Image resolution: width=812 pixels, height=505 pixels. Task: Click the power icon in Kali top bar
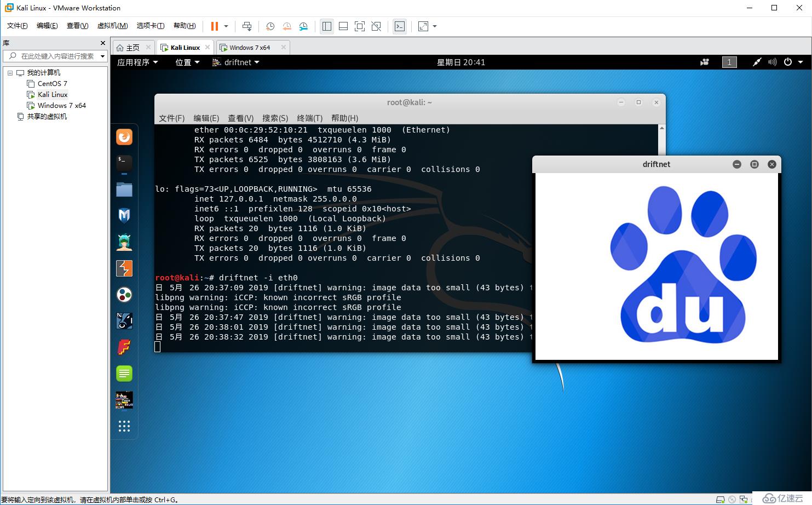point(788,62)
